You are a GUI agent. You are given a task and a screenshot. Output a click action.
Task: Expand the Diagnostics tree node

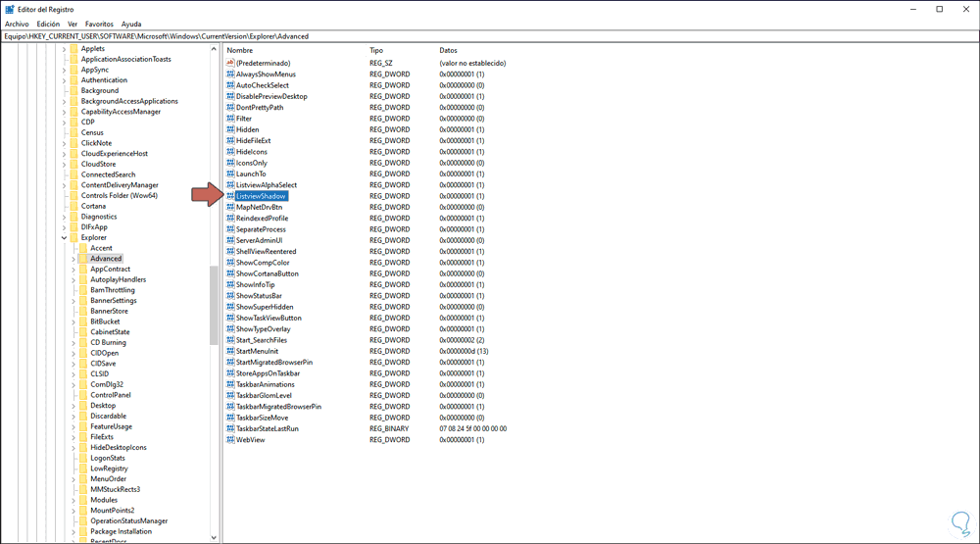64,217
